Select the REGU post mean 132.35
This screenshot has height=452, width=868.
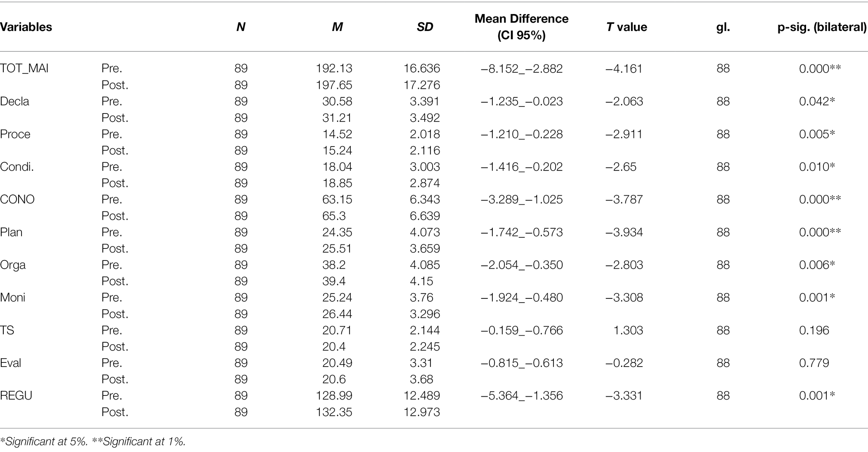coord(334,412)
